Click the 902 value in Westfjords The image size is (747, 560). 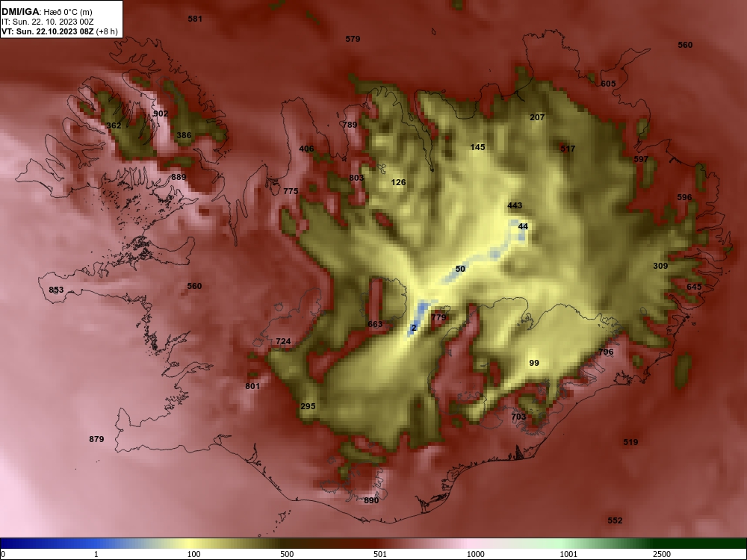(x=161, y=113)
